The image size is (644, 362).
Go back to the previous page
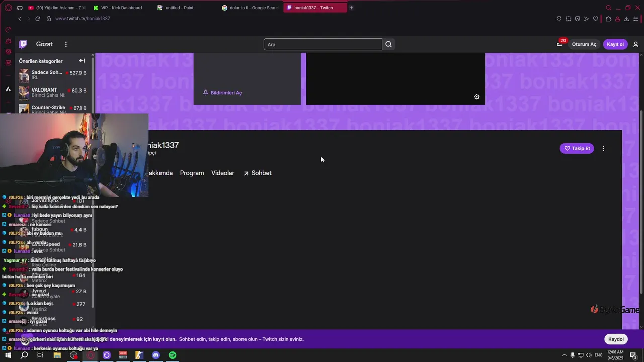20,19
